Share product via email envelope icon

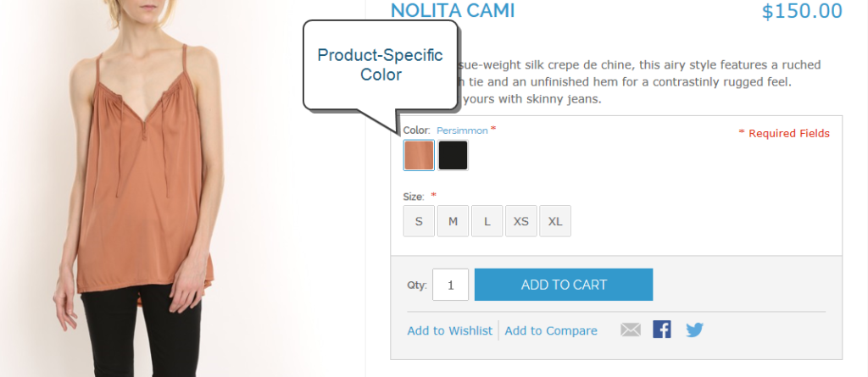coord(631,330)
